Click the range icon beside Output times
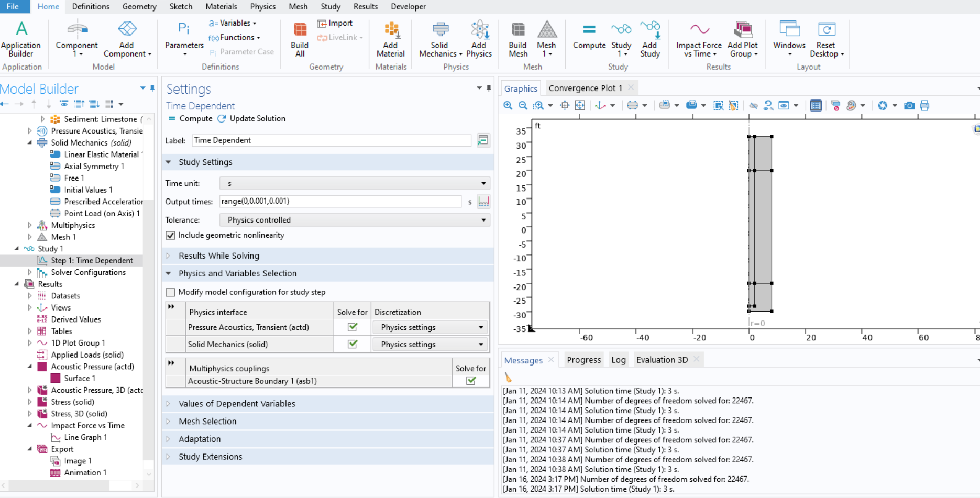Image resolution: width=980 pixels, height=498 pixels. (483, 201)
